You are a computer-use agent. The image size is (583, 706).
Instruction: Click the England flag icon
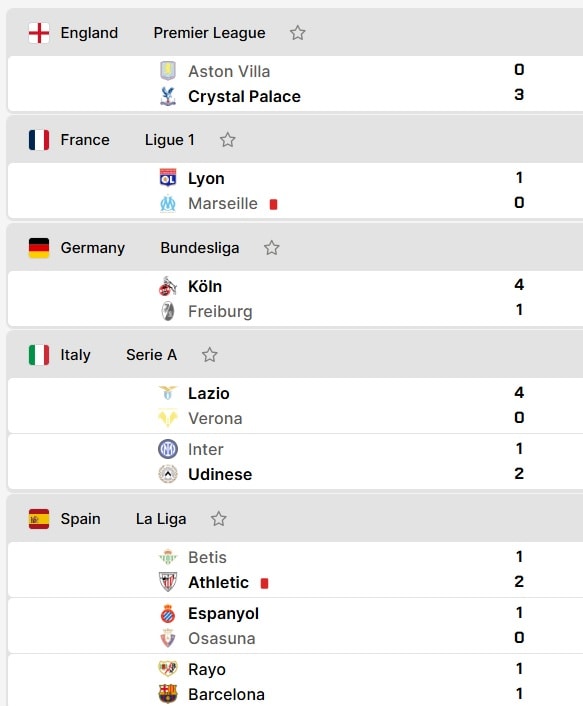click(39, 33)
